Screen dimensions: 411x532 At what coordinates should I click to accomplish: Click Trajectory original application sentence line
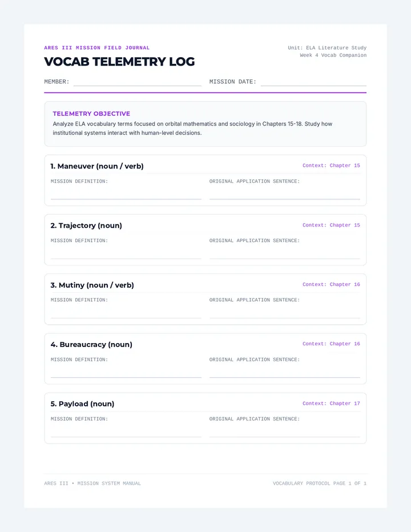point(285,253)
